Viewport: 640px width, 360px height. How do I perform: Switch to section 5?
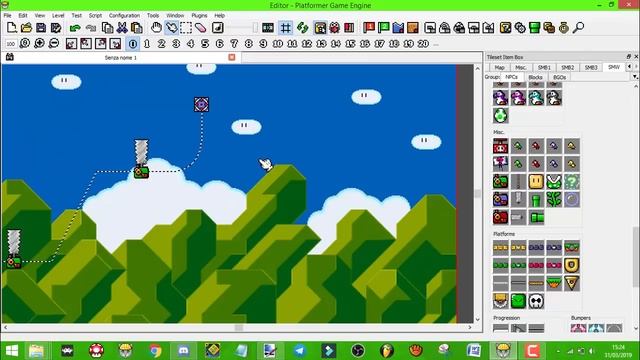coord(205,44)
